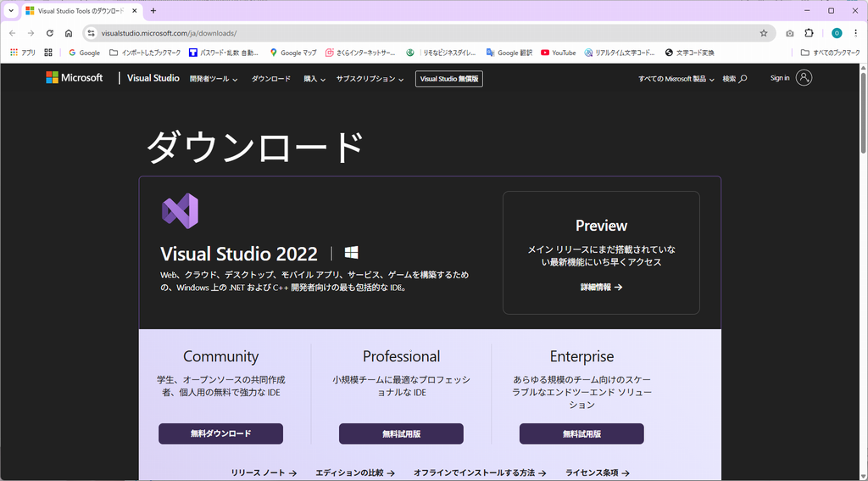Reload the page using the refresh icon
Image resolution: width=868 pixels, height=481 pixels.
pyautogui.click(x=49, y=33)
